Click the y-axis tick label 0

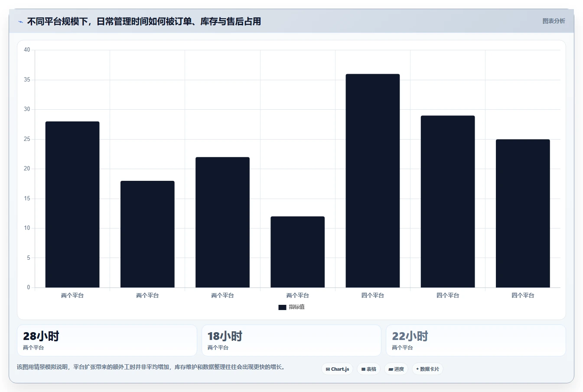[x=29, y=287]
